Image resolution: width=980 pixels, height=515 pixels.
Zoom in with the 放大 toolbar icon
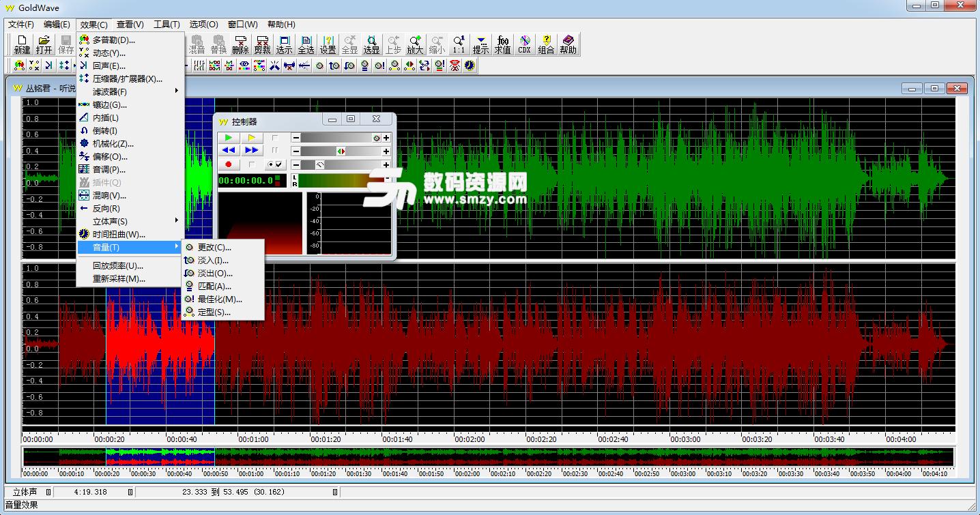click(415, 44)
